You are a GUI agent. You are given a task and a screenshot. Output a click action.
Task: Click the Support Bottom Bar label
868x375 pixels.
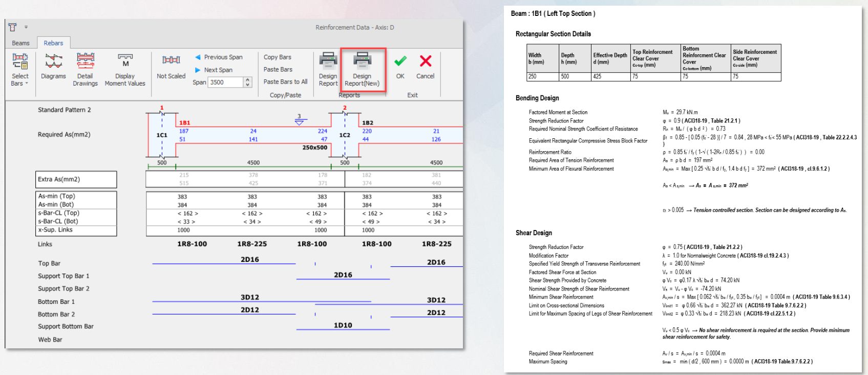click(66, 327)
